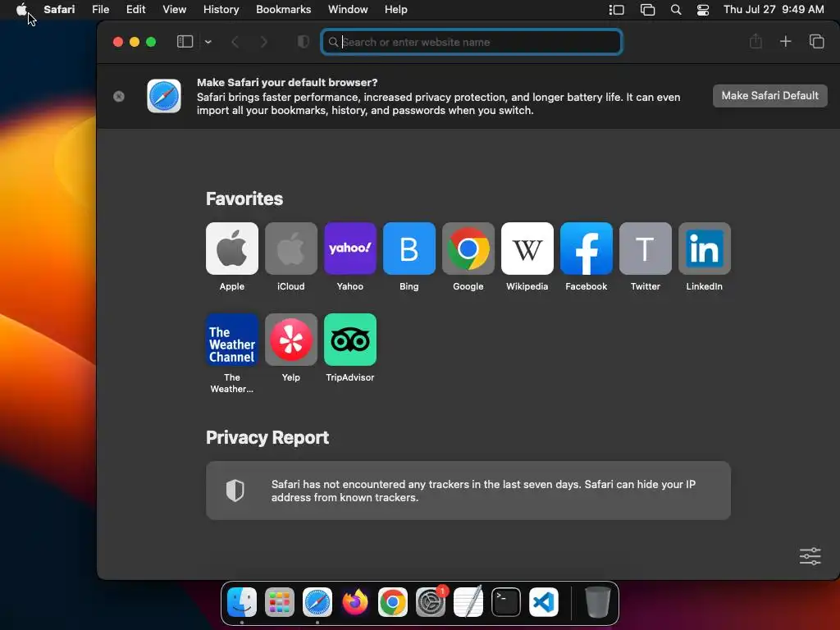Open start page customization sliders

[810, 556]
